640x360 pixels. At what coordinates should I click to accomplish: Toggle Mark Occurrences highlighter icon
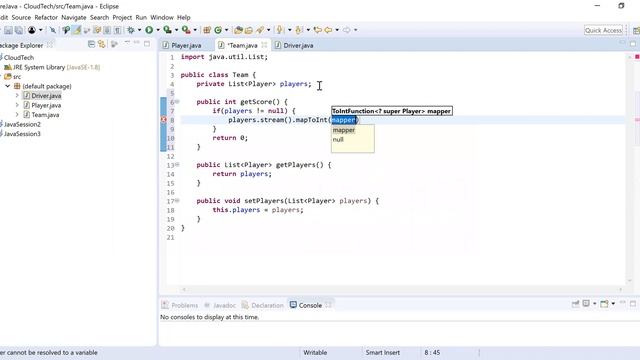point(76,30)
